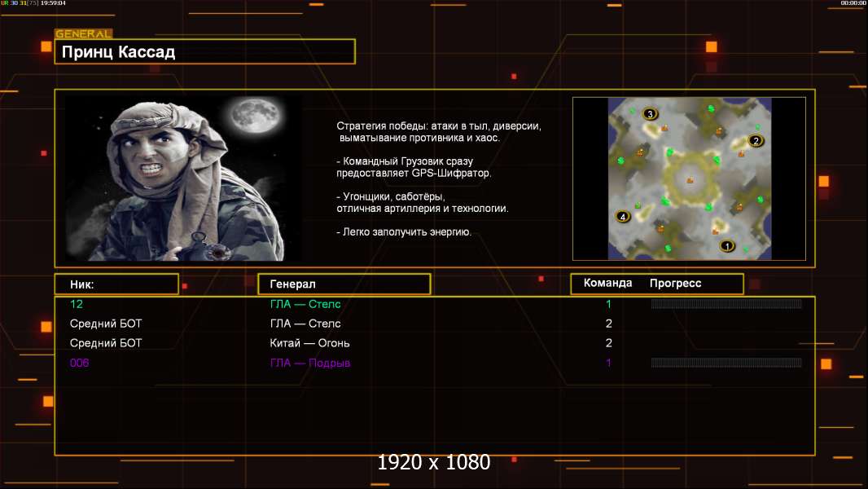The image size is (868, 489).
Task: Click the Прогресс column header
Action: click(675, 284)
